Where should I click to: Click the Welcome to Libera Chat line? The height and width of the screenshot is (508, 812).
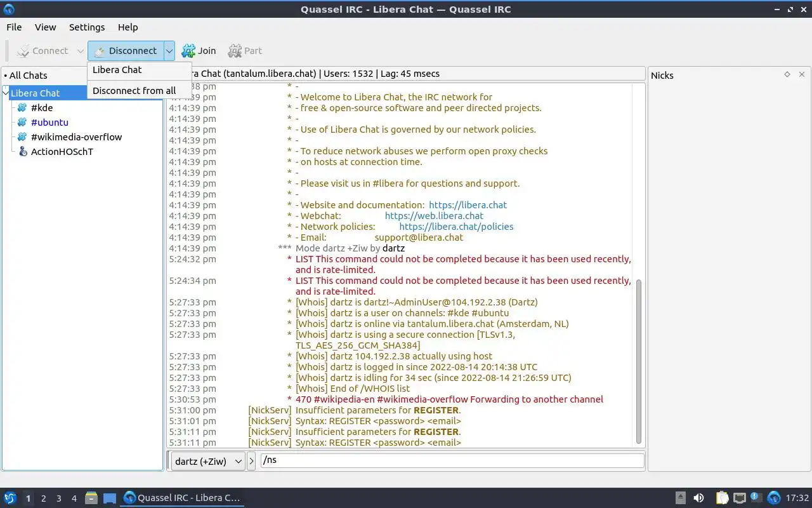(x=394, y=97)
